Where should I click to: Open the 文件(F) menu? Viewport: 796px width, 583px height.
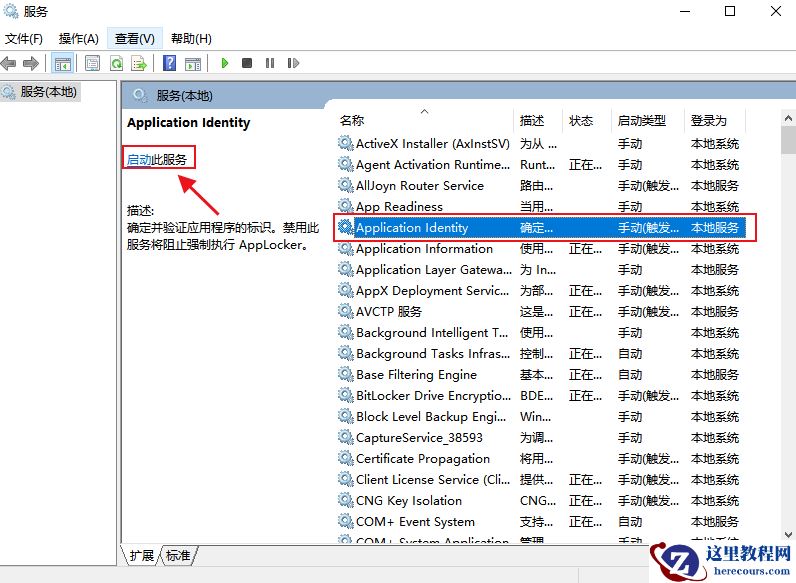tap(23, 39)
